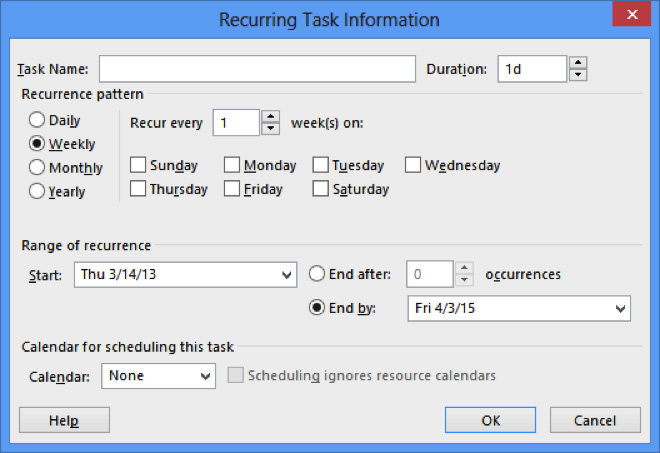660x453 pixels.
Task: Expand the End by date dropdown
Action: click(x=621, y=309)
